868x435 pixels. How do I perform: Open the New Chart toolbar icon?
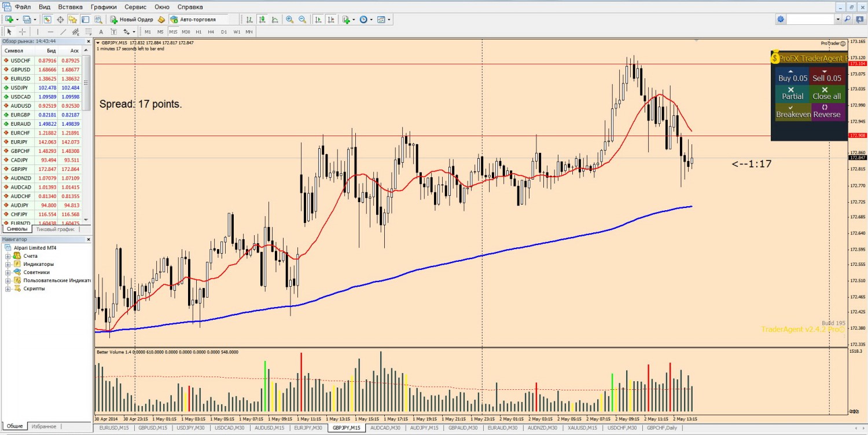9,19
